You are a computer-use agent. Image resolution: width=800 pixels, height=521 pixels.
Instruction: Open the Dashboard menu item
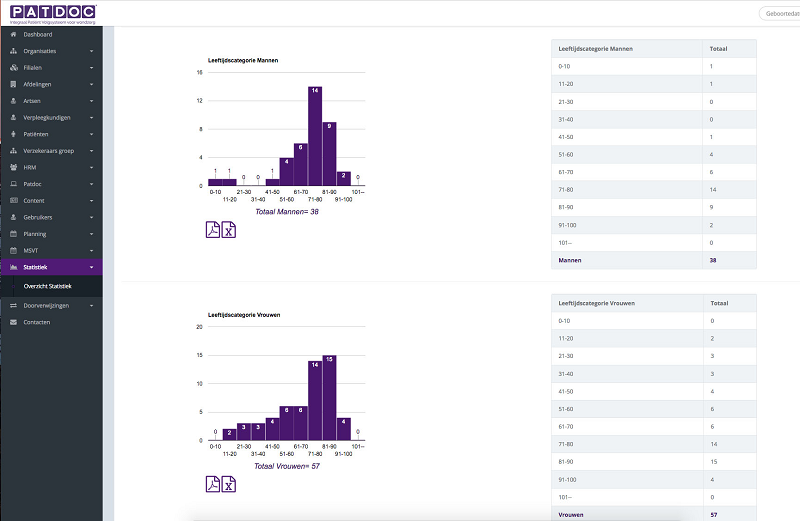51,34
